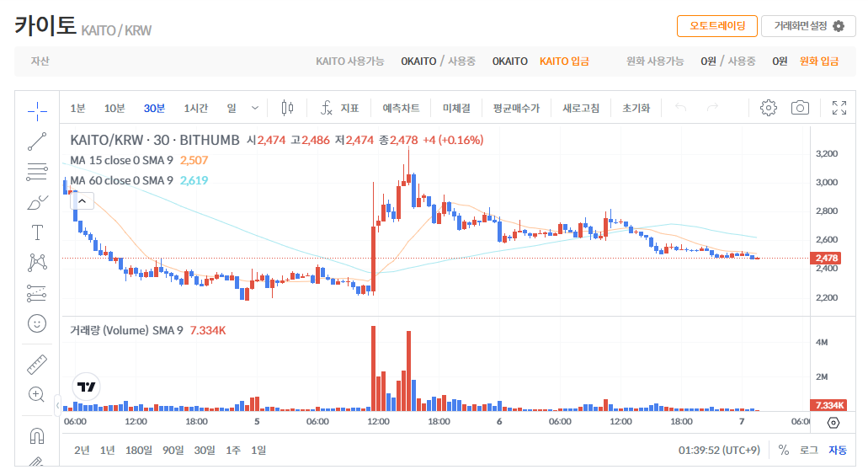Open timezone menu at 01:39:52 (UTC+9)

pyautogui.click(x=719, y=450)
